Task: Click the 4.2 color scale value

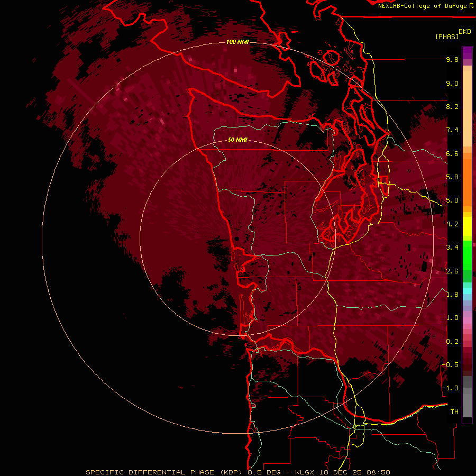Action: click(452, 224)
